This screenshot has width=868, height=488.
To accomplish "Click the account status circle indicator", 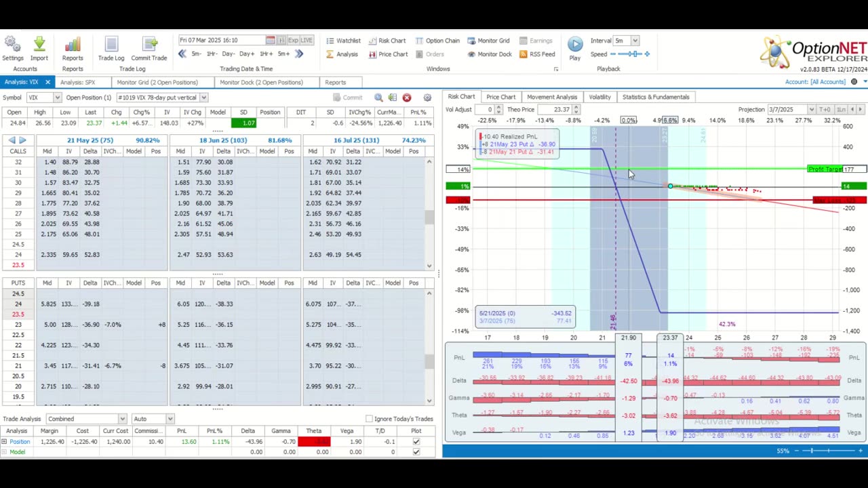I will coord(854,82).
